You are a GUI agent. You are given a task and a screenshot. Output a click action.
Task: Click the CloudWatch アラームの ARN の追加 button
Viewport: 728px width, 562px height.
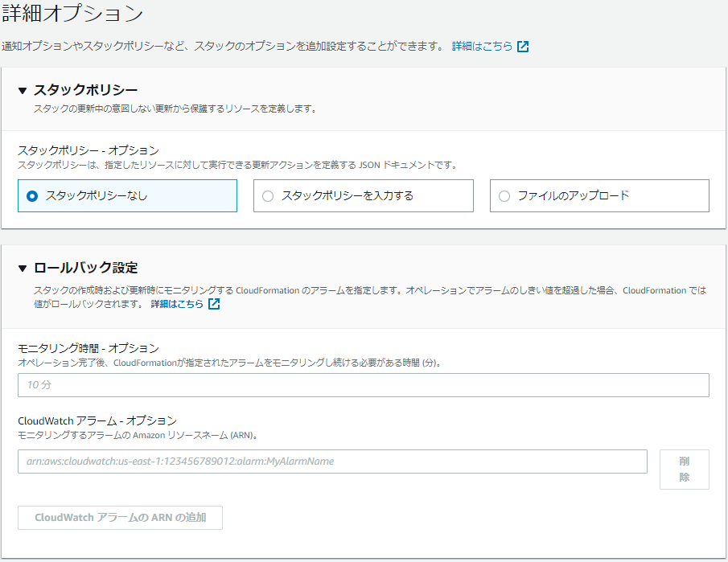(119, 518)
